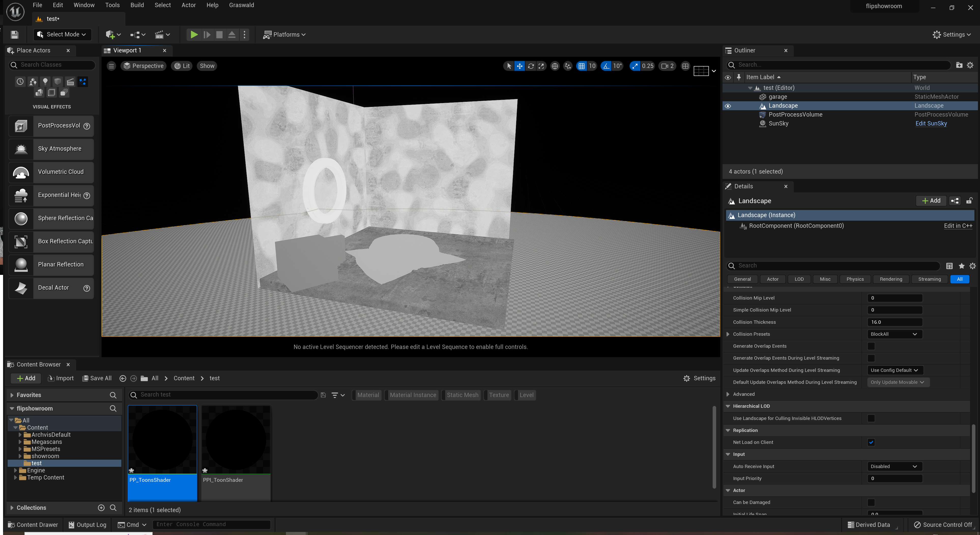Viewport: 980px width, 535px height.
Task: Toggle the camera speed icon
Action: [x=665, y=66]
